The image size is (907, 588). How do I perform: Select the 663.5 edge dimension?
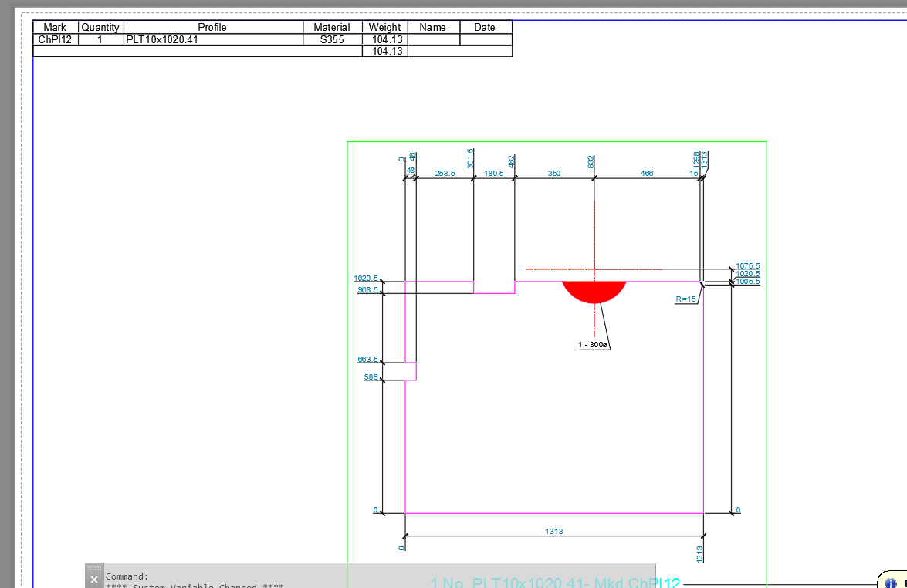tap(369, 358)
